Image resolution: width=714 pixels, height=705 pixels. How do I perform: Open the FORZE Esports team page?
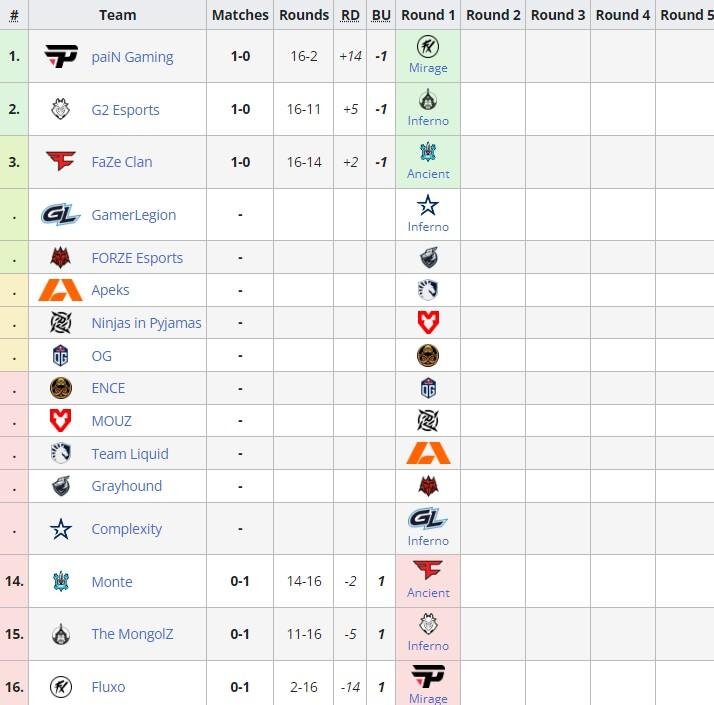coord(137,258)
